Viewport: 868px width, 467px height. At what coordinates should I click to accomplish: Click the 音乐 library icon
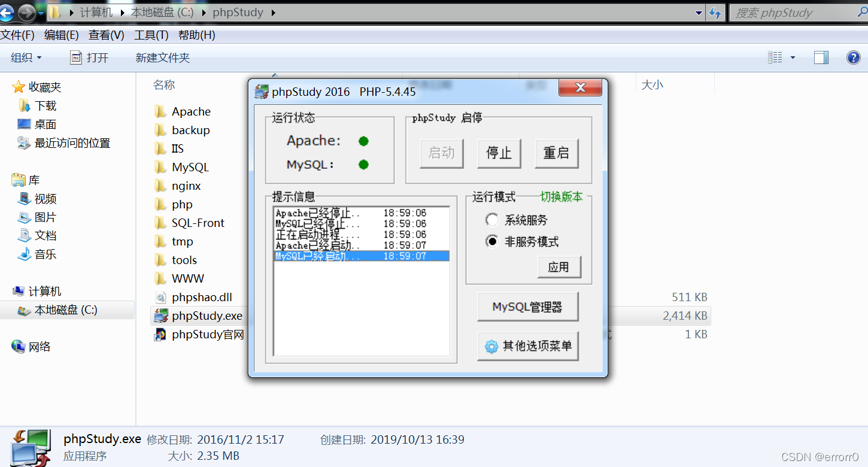click(x=24, y=254)
